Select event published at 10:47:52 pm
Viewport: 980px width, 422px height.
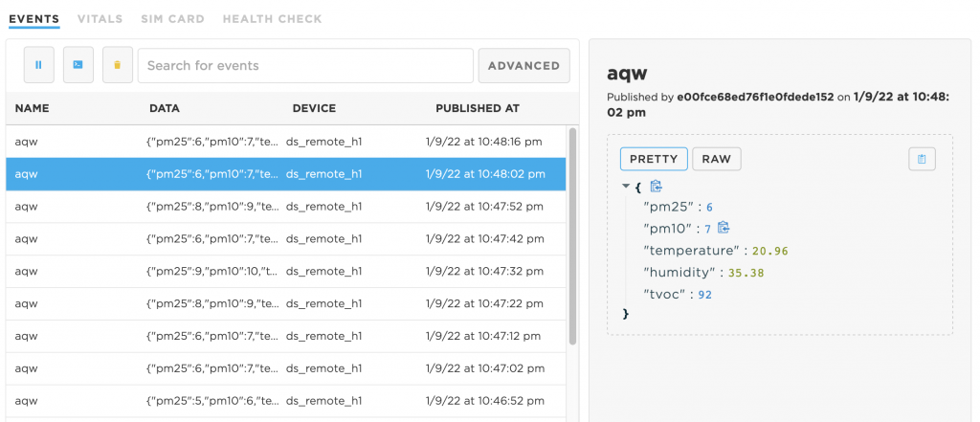click(285, 207)
